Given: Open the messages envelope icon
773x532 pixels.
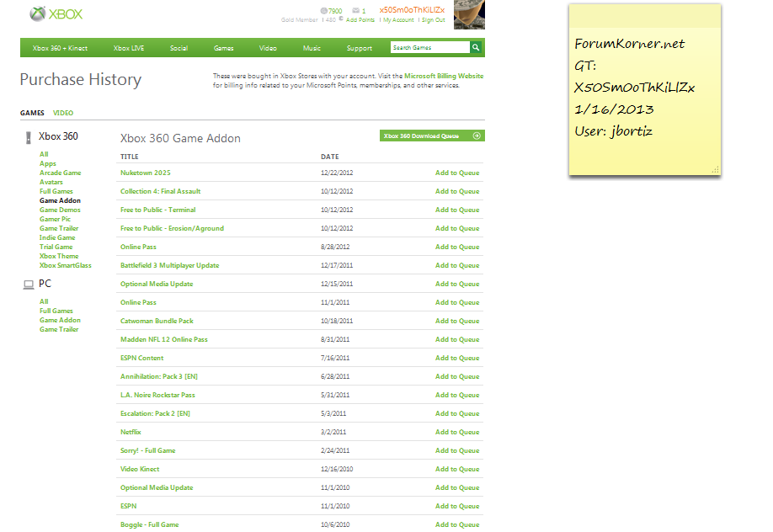Looking at the screenshot, I should pos(355,10).
